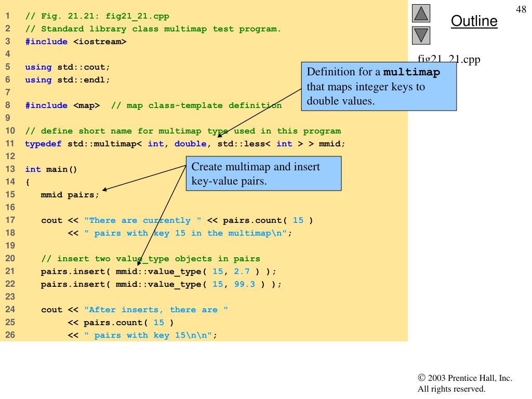Click the value 99.3 on line 22
Screen dimensions: 532x399
[x=244, y=284]
